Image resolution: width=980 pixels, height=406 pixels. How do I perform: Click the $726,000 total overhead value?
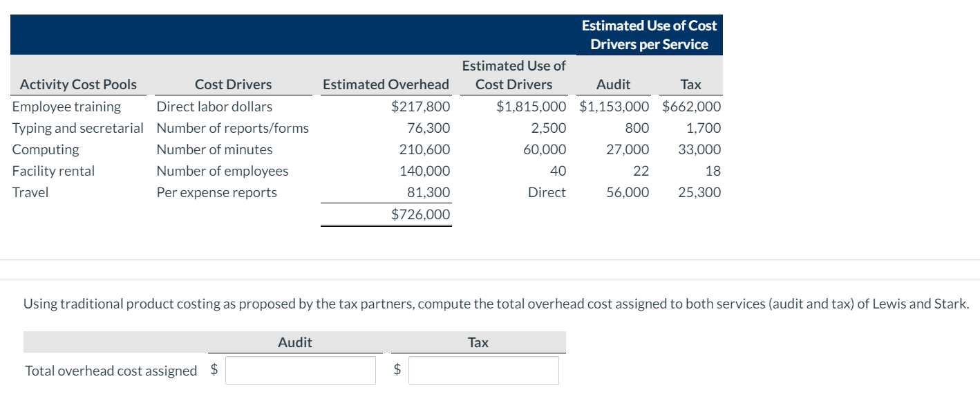pyautogui.click(x=422, y=214)
